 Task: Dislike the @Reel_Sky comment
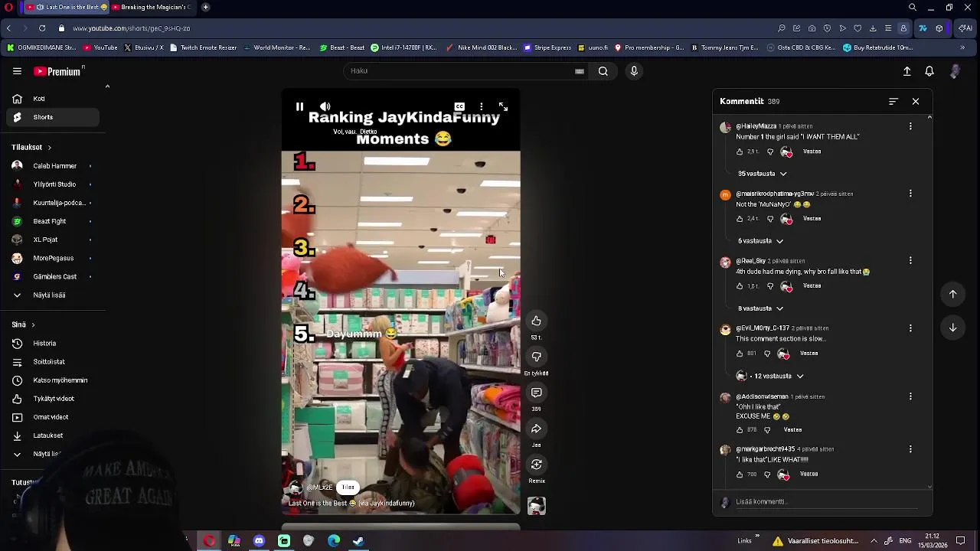770,286
